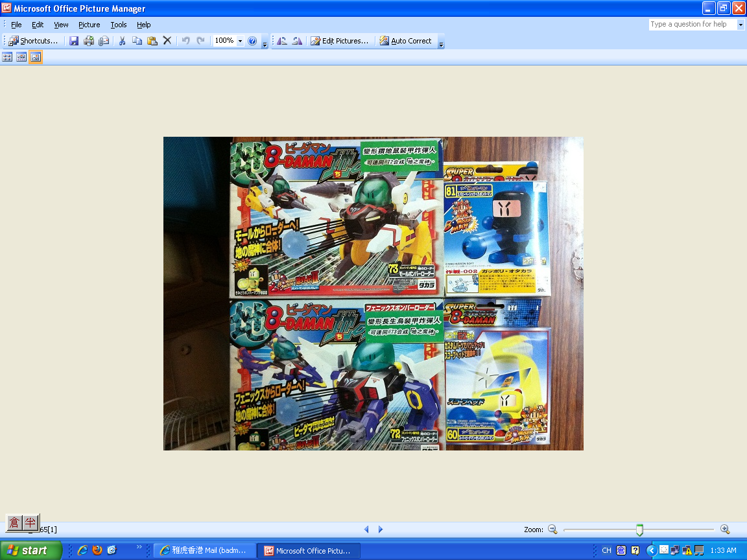
Task: Click the zoom percentage field
Action: pyautogui.click(x=224, y=41)
